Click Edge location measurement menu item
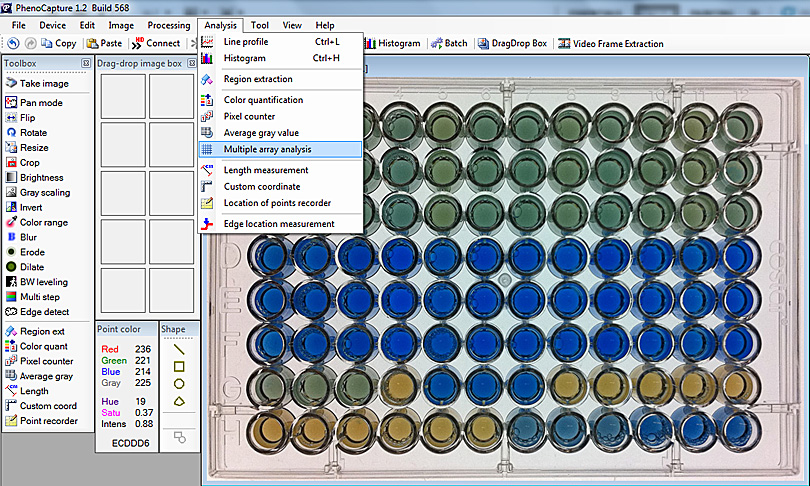The height and width of the screenshot is (486, 810). (x=278, y=224)
